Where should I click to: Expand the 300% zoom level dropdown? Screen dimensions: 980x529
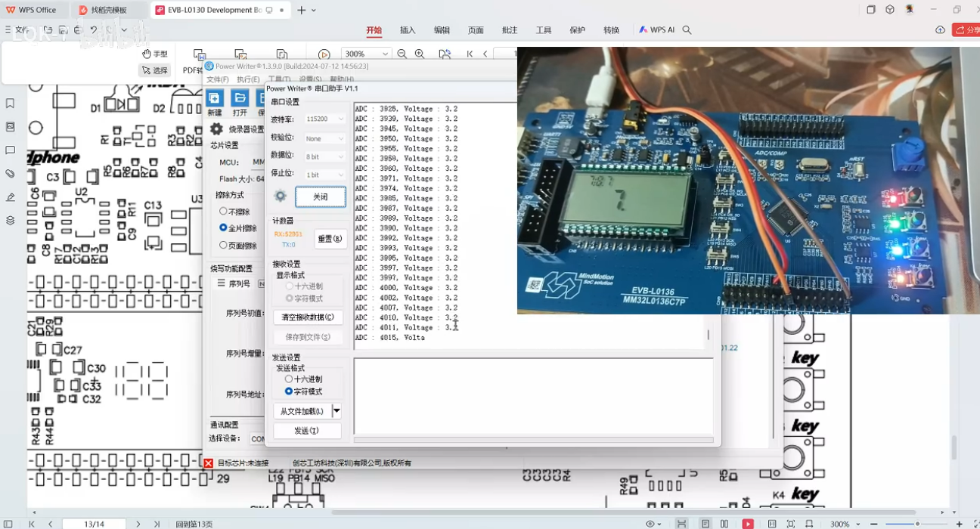[x=386, y=54]
